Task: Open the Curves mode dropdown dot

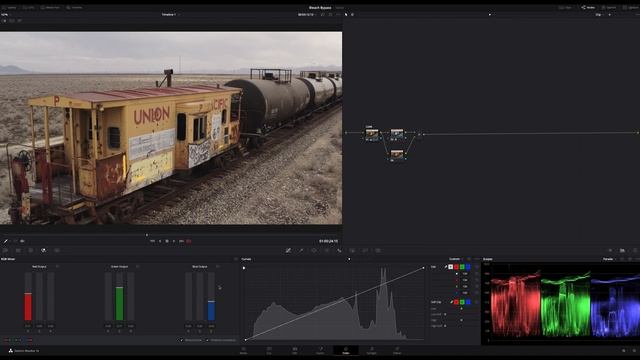Action: click(349, 259)
